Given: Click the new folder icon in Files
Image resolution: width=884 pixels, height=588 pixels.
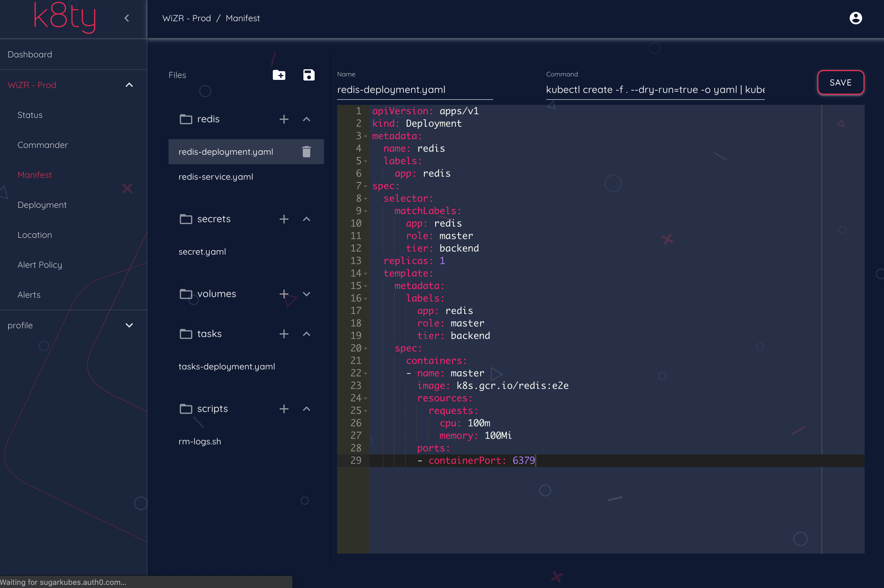Looking at the screenshot, I should pos(279,75).
